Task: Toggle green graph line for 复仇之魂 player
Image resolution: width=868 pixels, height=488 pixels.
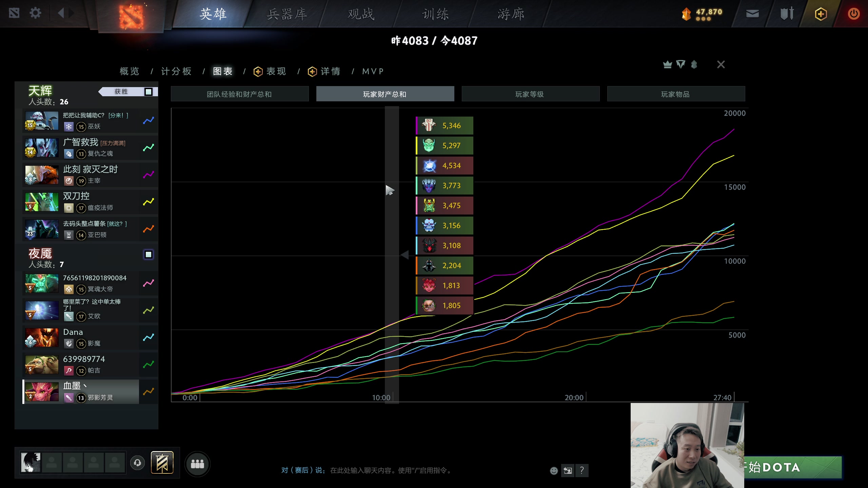Action: pos(149,147)
